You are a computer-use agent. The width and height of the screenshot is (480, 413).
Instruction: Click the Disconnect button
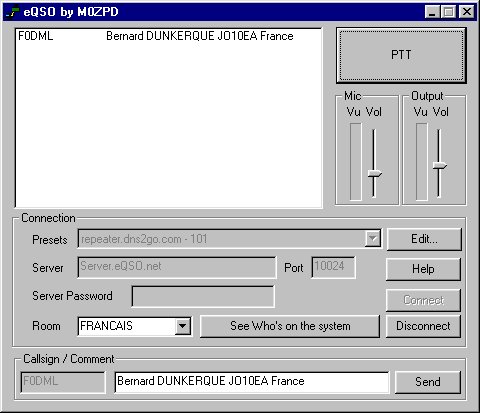click(423, 326)
